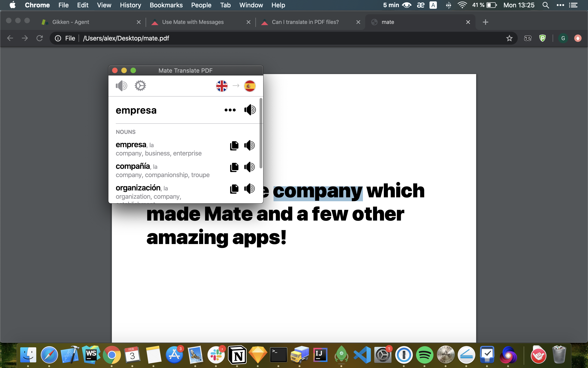The height and width of the screenshot is (368, 588).
Task: Copy the noun organización
Action: coord(234,189)
